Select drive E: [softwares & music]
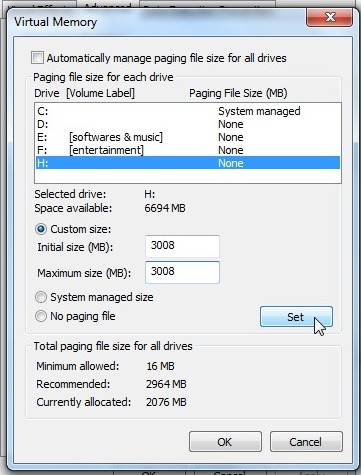361x475 pixels. [188, 137]
